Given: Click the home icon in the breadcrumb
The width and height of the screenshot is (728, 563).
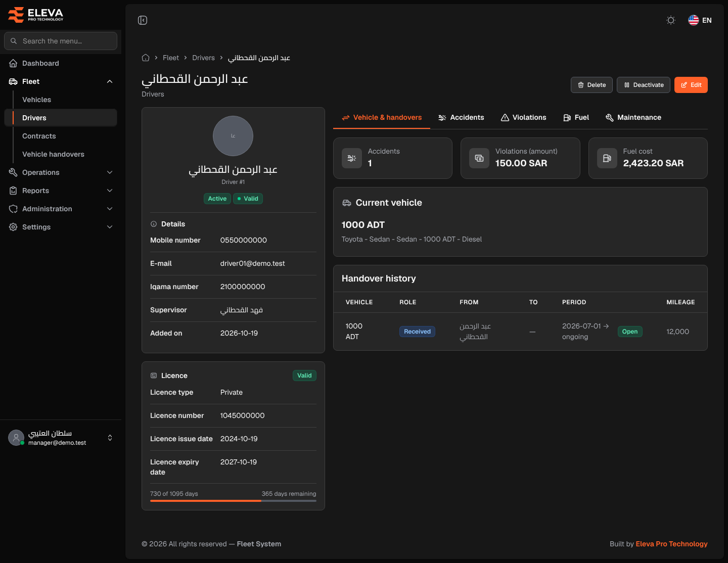Looking at the screenshot, I should click(146, 58).
